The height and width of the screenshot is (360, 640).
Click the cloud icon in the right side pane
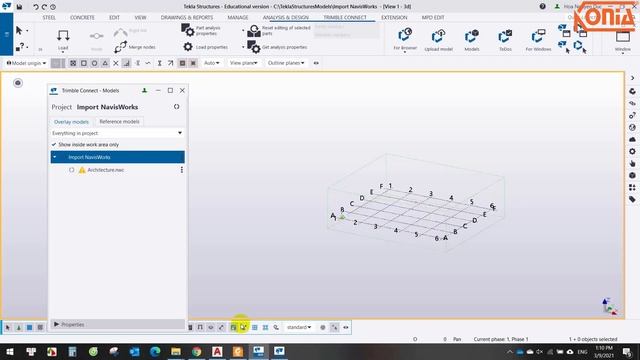pyautogui.click(x=632, y=140)
